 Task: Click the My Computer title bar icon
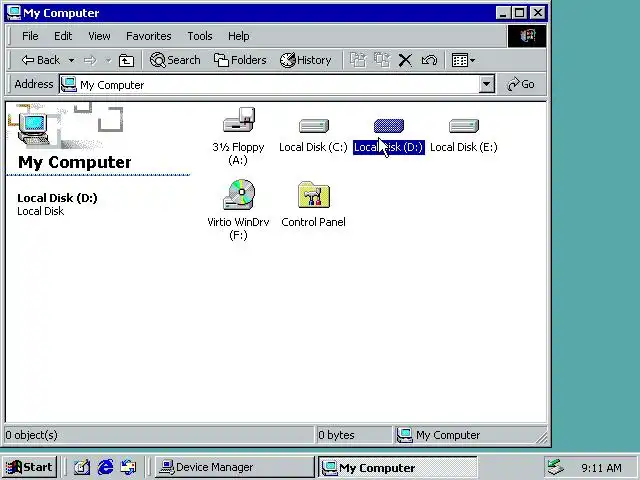pos(14,13)
